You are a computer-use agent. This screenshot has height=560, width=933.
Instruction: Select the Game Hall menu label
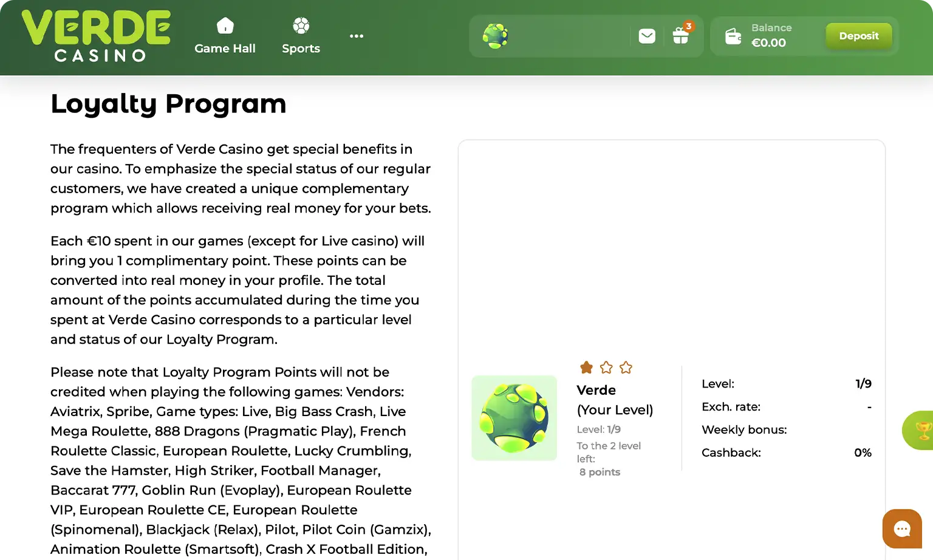point(225,49)
